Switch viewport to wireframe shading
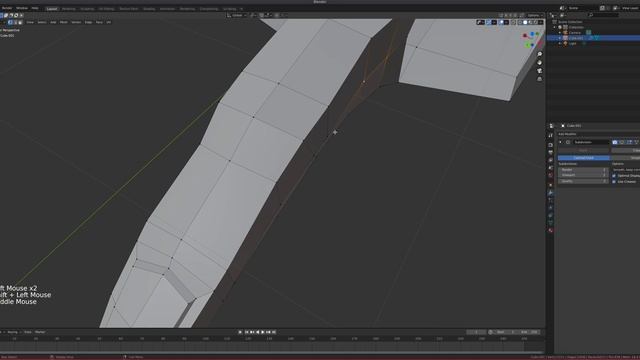The width and height of the screenshot is (640, 360). click(520, 22)
